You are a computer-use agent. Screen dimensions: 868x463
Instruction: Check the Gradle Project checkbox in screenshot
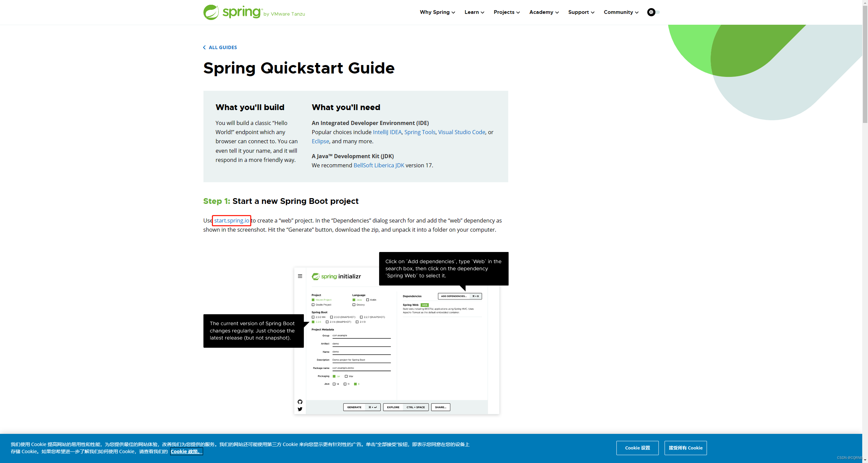tap(313, 305)
